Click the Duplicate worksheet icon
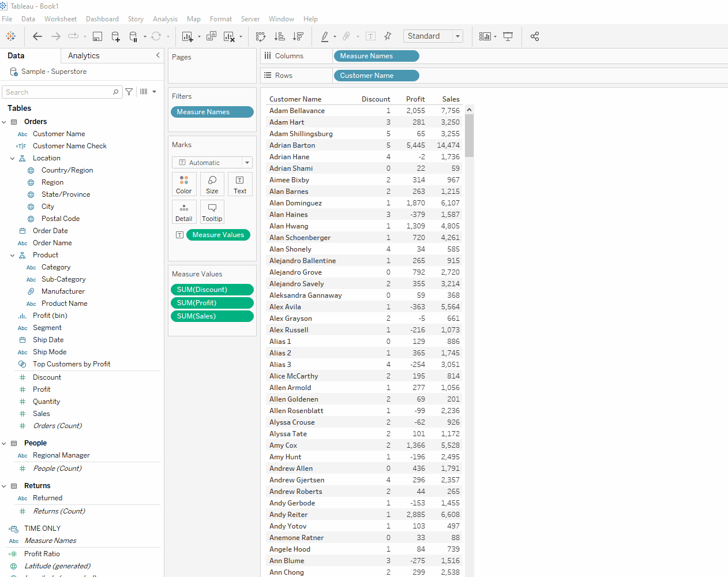The width and height of the screenshot is (728, 577). [212, 36]
